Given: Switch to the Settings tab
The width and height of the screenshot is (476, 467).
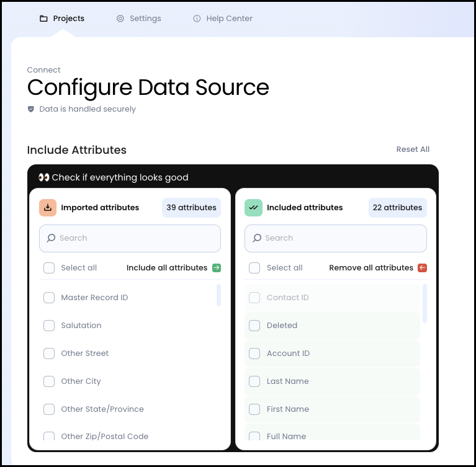Looking at the screenshot, I should point(138,19).
